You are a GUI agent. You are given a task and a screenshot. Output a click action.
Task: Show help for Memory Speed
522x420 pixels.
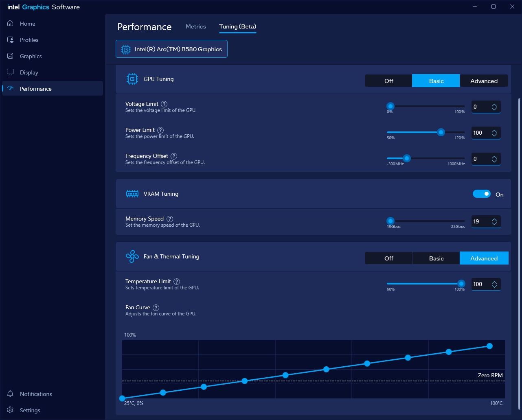[x=170, y=219]
